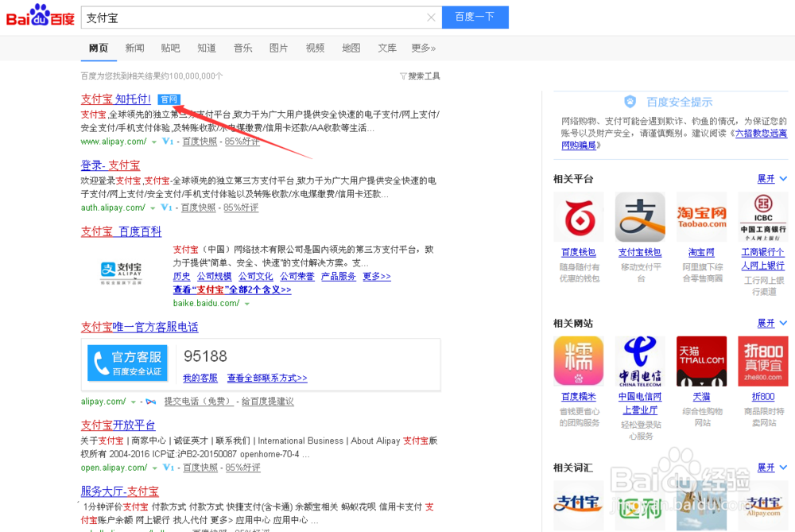Click the 折800 icon
The width and height of the screenshot is (795, 532).
click(763, 361)
